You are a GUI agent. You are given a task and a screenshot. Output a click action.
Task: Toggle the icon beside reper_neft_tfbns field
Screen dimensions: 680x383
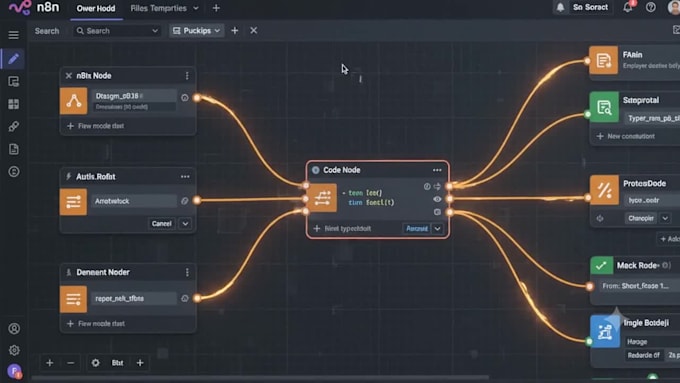click(x=185, y=298)
